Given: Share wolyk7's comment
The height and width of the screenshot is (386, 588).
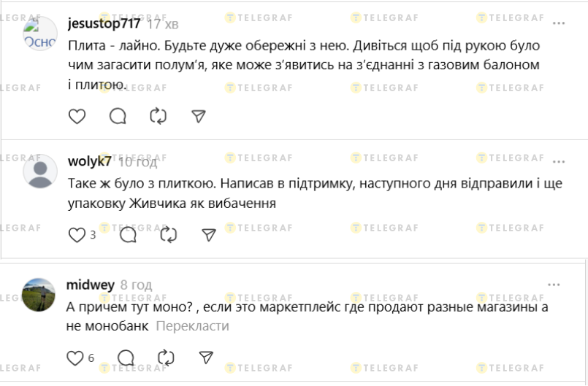Looking at the screenshot, I should coord(208,234).
